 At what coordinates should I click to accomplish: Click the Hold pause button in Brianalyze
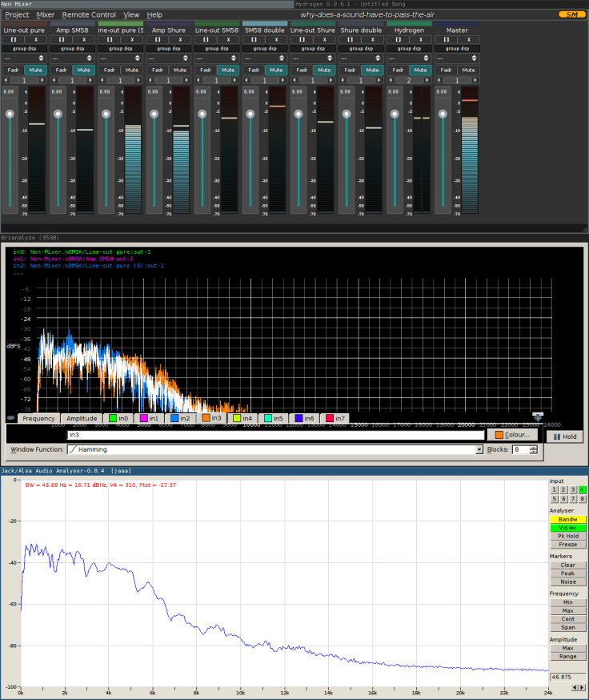pyautogui.click(x=565, y=436)
